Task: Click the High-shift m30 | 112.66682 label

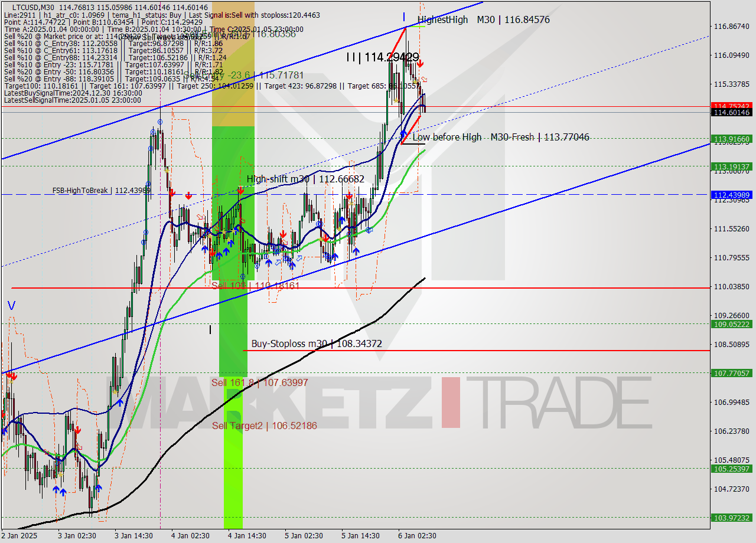Action: tap(305, 179)
